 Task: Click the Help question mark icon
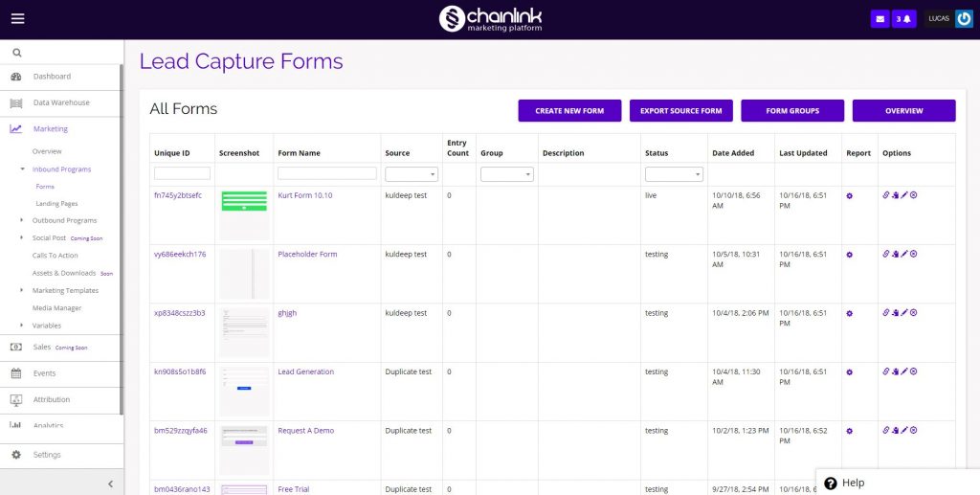pyautogui.click(x=831, y=484)
